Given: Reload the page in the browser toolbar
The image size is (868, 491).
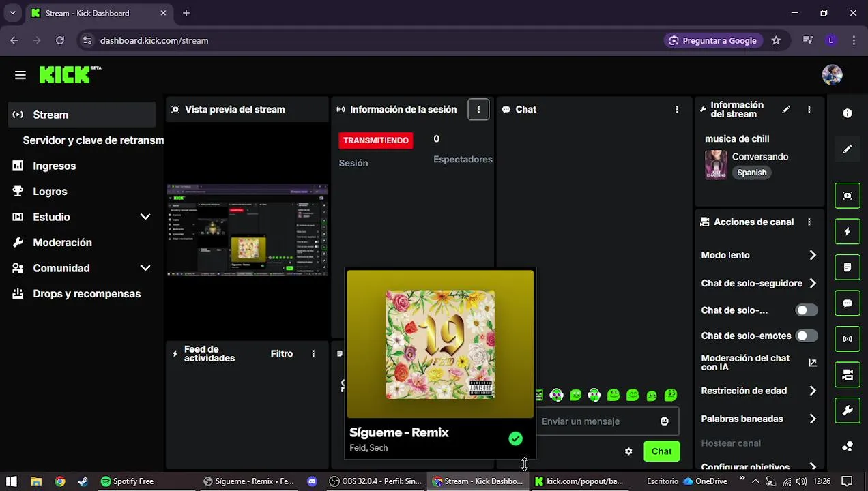Looking at the screenshot, I should (60, 40).
